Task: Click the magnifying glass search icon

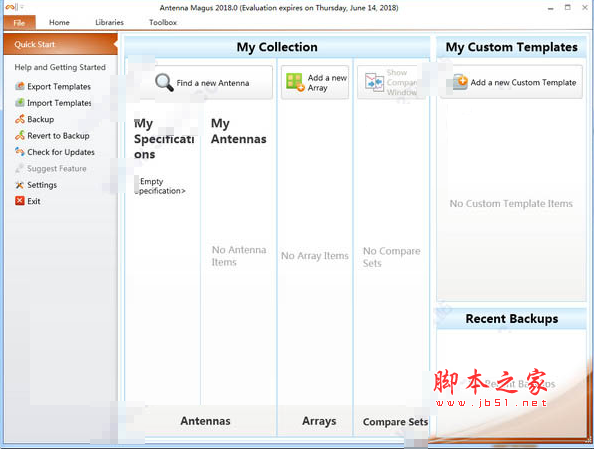Action: (x=164, y=82)
